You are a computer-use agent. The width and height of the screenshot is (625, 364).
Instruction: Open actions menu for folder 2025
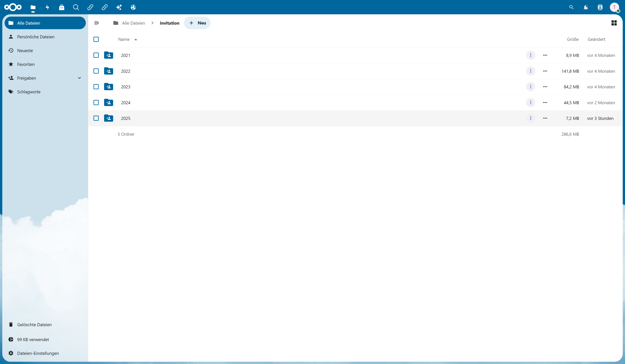545,118
